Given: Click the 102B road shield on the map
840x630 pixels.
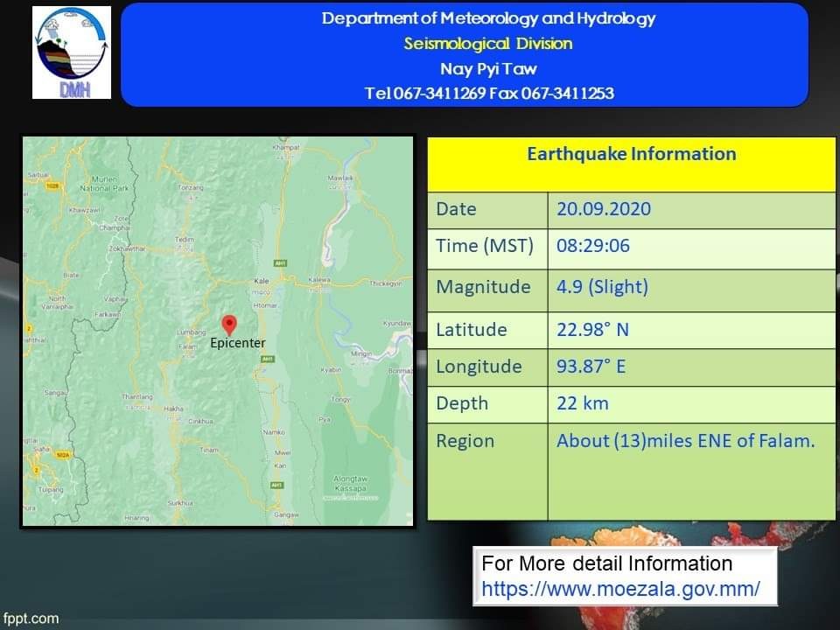Looking at the screenshot, I should click(x=52, y=185).
